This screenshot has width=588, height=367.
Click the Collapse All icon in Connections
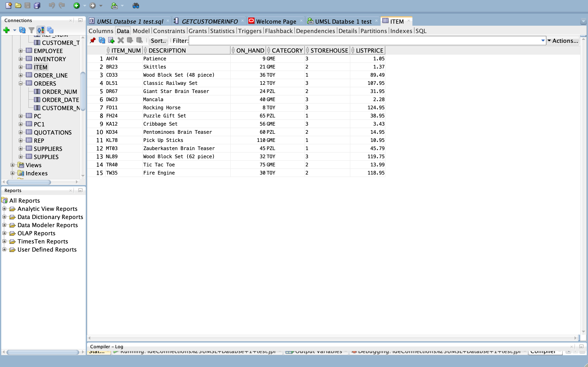pos(50,30)
